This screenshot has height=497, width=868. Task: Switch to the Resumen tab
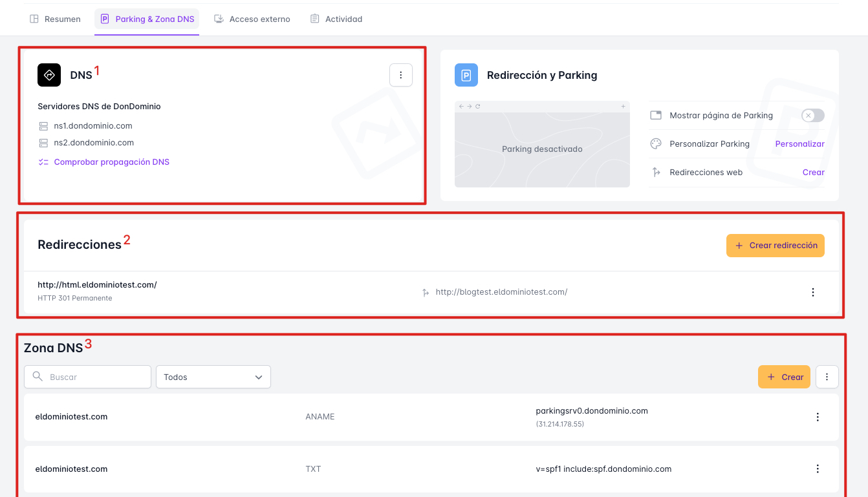coord(56,19)
